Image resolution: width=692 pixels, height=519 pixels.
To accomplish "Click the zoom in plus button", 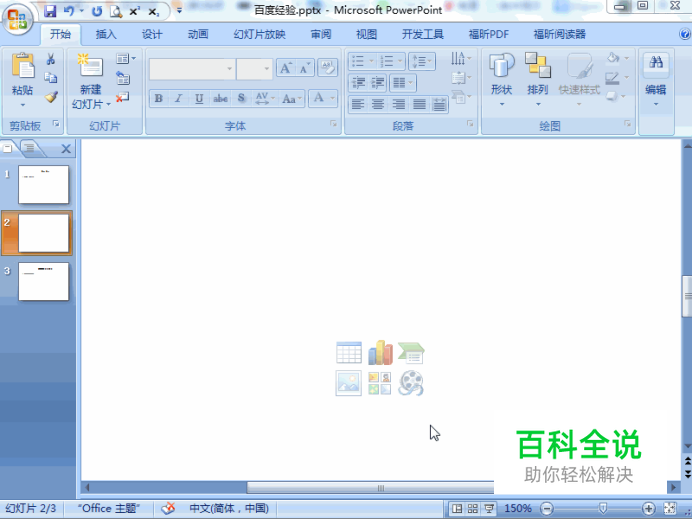I will pyautogui.click(x=648, y=509).
